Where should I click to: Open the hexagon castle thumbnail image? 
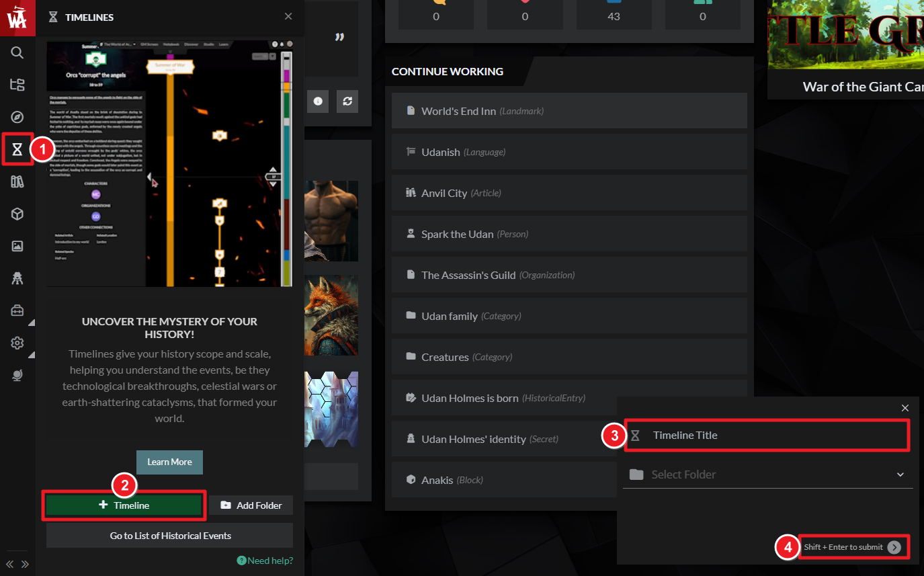point(331,409)
